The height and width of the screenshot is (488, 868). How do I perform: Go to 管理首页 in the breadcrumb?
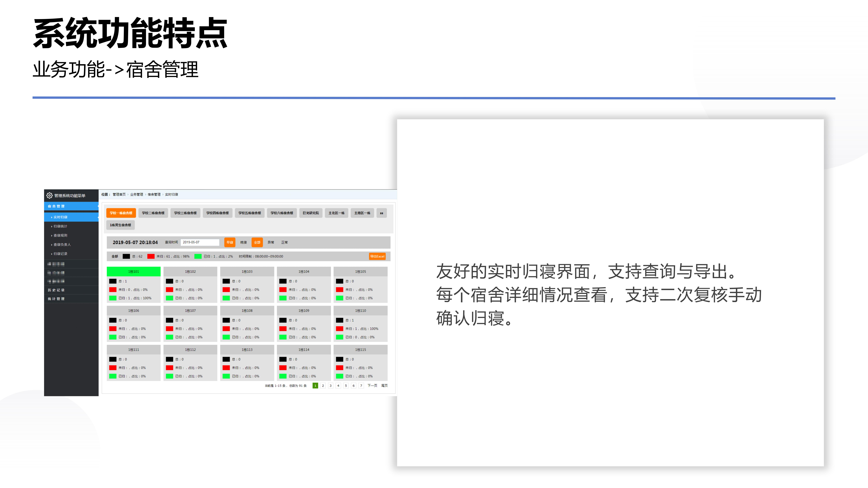(119, 194)
